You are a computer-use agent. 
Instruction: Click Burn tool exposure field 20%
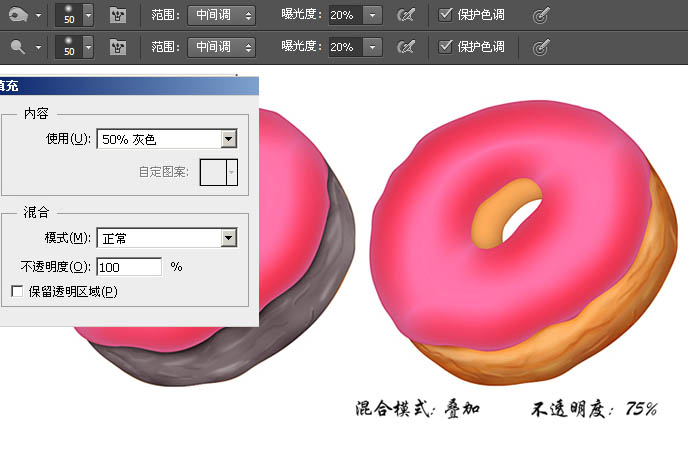345,15
